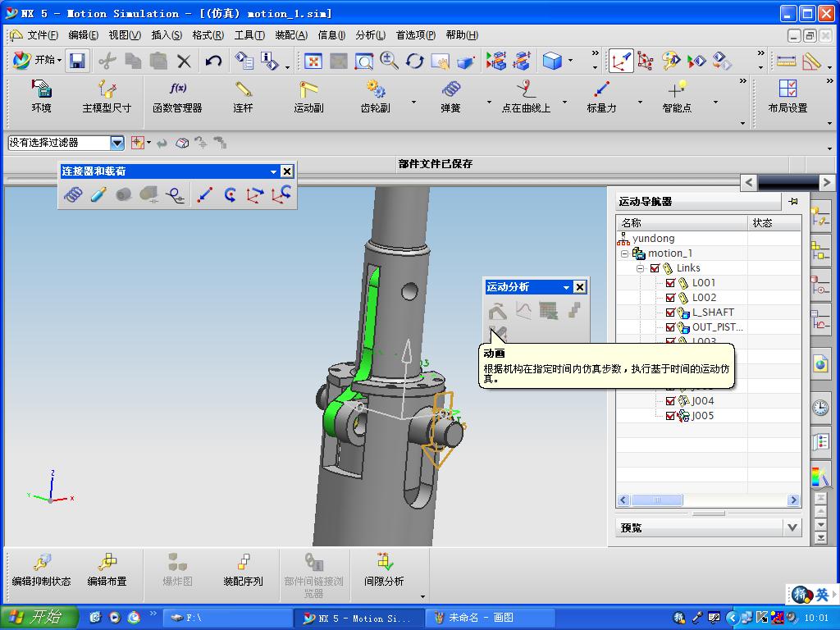This screenshot has width=840, height=630.
Task: Click the rainbow color icon in sidebar
Action: [819, 477]
